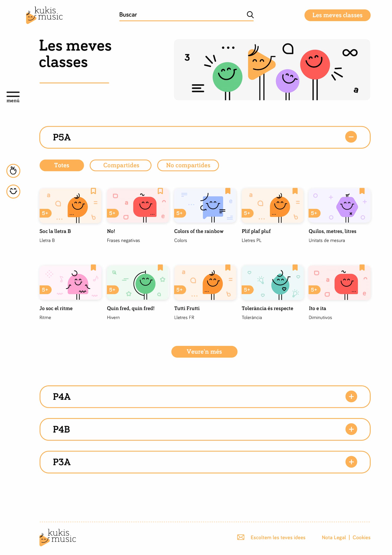Screen dimensions: 392x555
Task: Open the hamburger menú icon
Action: click(13, 97)
